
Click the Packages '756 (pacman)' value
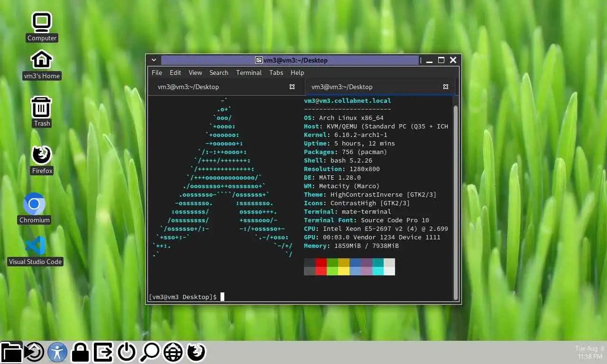tap(365, 152)
